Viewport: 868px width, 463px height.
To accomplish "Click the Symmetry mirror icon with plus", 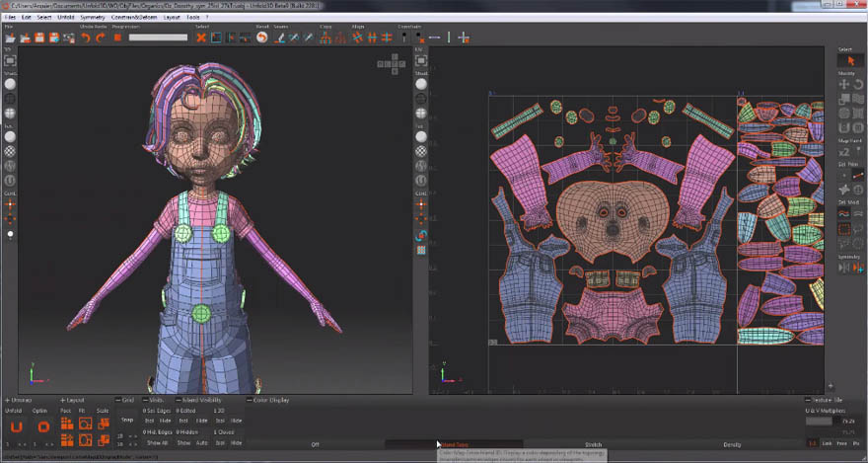I will click(858, 268).
